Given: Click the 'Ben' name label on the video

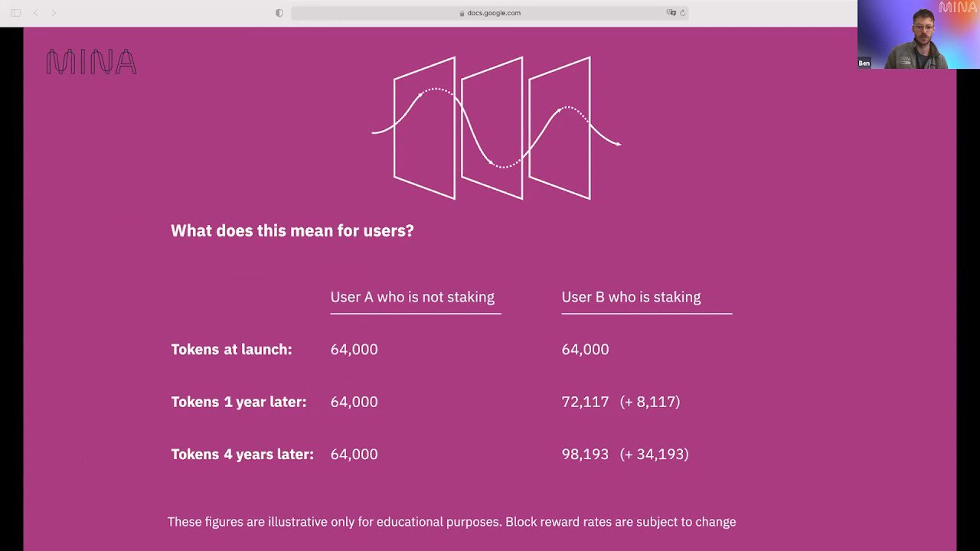Looking at the screenshot, I should (864, 64).
